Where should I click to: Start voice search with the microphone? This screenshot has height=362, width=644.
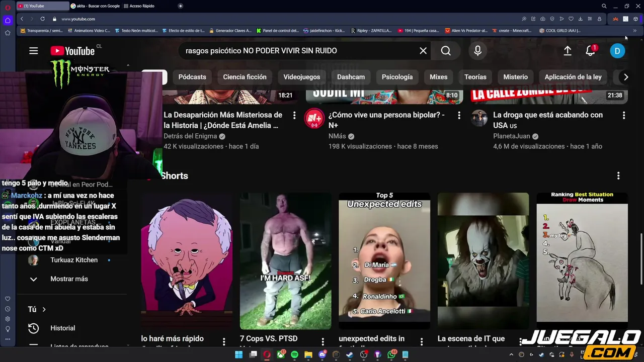478,51
